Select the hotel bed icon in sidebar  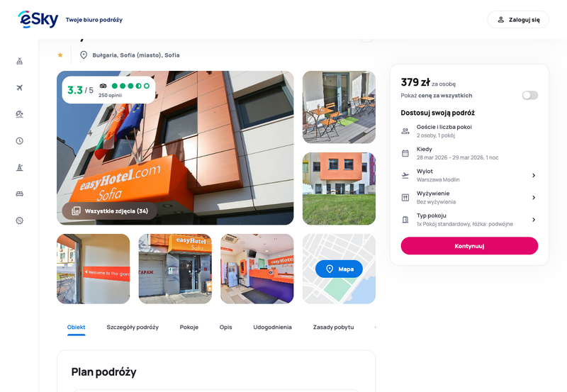tap(20, 194)
